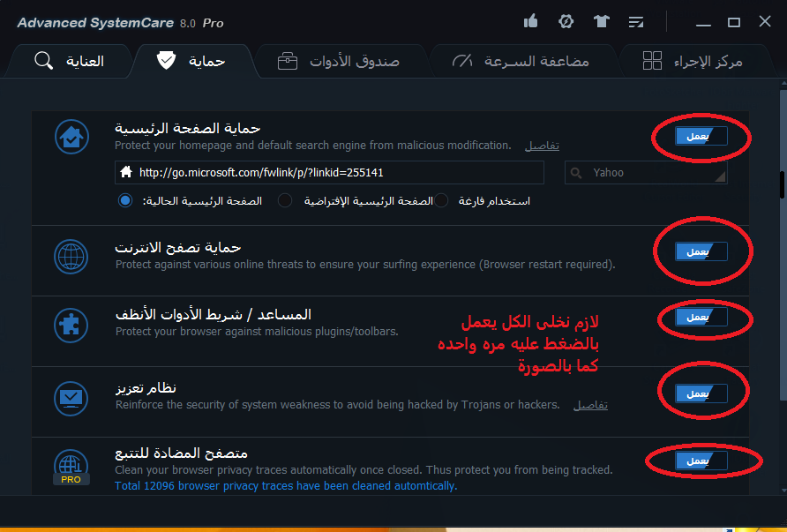Screen dimensions: 787x532
Task: Click the monitor icon for نظام تعزيز
Action: point(71,399)
